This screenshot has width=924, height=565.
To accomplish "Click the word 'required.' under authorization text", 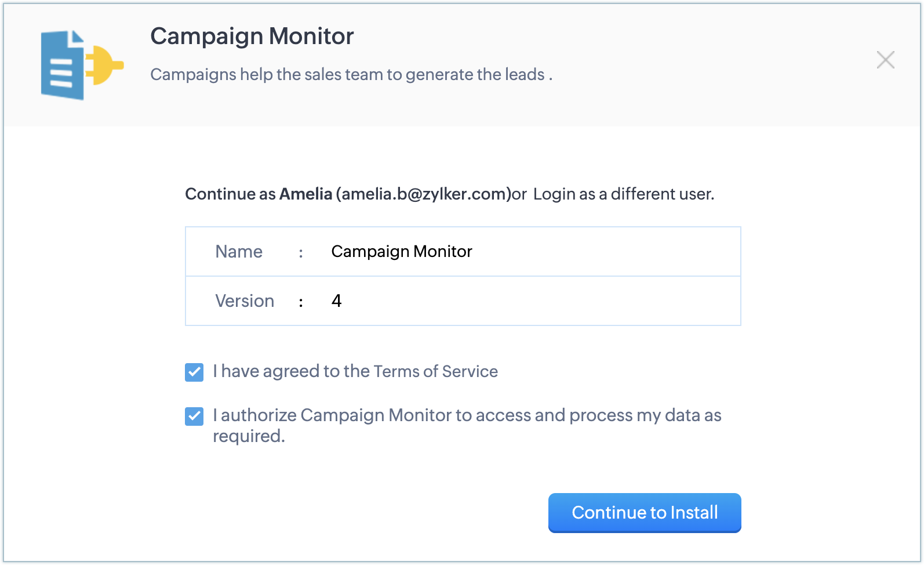I will (x=249, y=436).
